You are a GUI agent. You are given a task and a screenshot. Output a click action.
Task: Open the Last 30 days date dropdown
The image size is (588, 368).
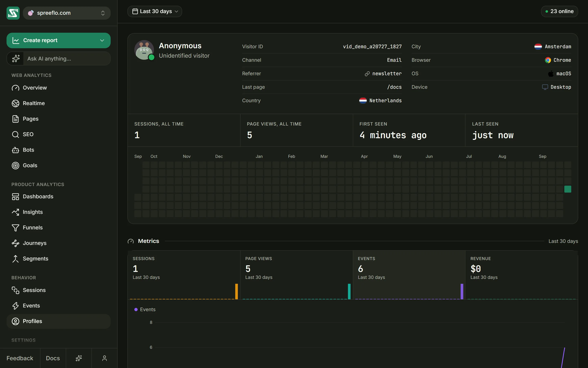click(x=155, y=11)
